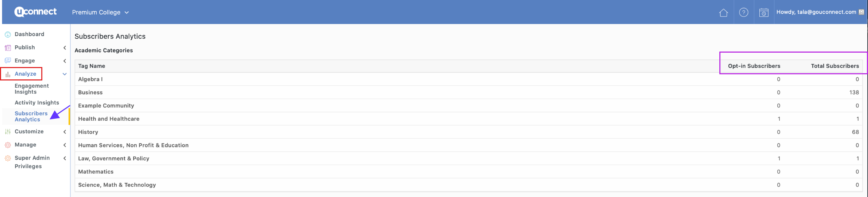Click the Engage chat icon in sidebar

click(x=8, y=61)
